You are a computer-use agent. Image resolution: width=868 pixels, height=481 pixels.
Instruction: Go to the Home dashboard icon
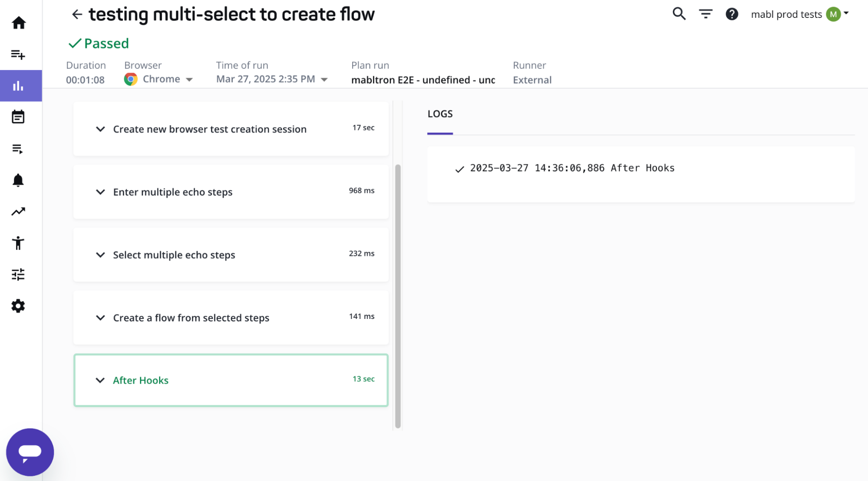(19, 23)
